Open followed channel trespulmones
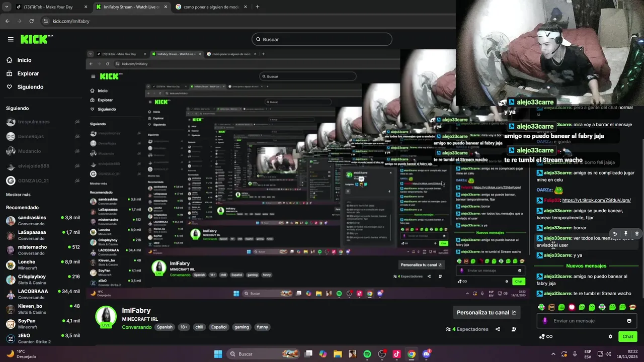This screenshot has width=644, height=362. click(43, 122)
